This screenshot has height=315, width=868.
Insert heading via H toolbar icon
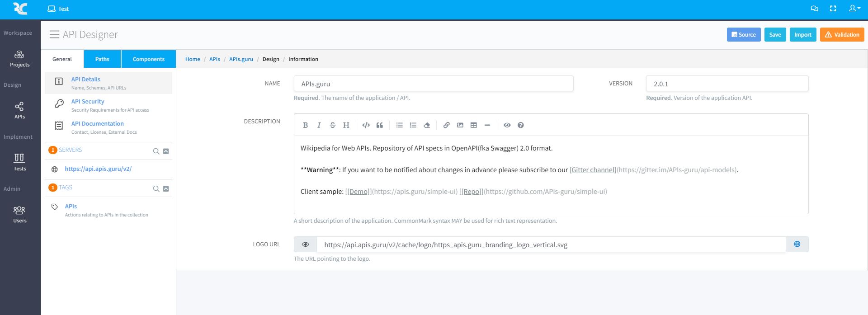click(346, 125)
